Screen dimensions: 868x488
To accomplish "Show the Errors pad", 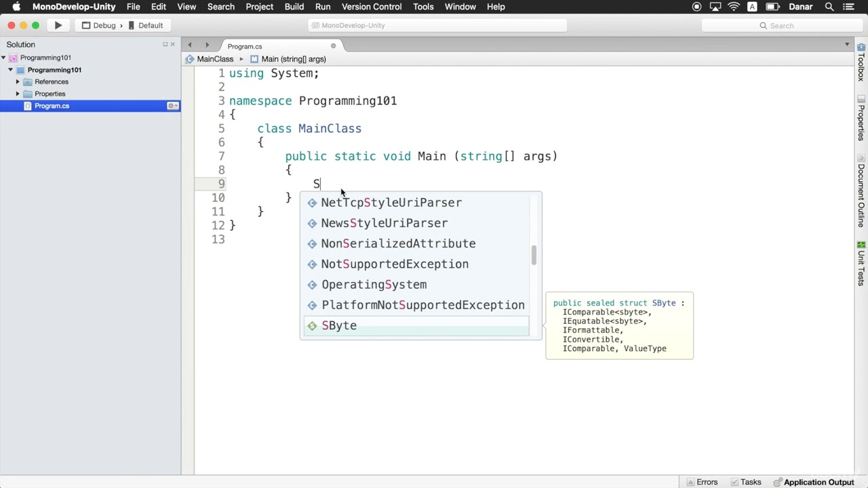I will coord(703,482).
